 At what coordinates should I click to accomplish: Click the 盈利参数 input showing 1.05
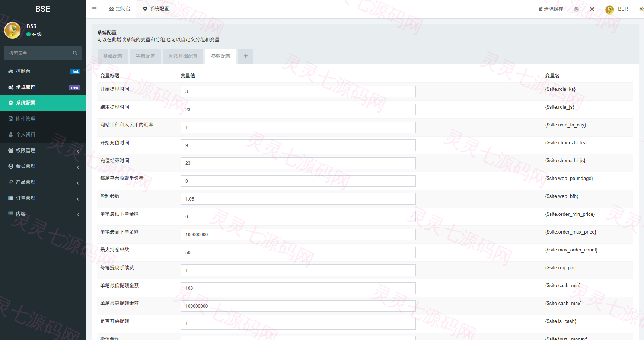click(298, 199)
